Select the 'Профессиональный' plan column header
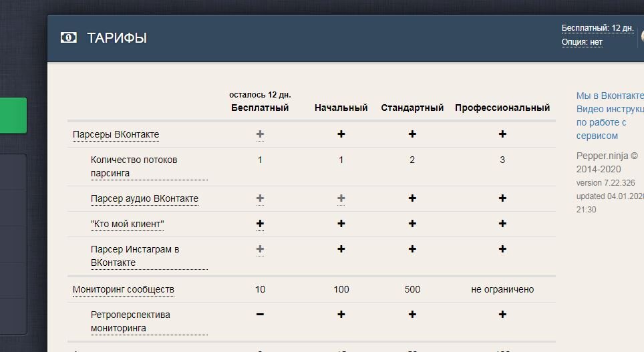Viewport: 644px width, 352px height. [502, 108]
